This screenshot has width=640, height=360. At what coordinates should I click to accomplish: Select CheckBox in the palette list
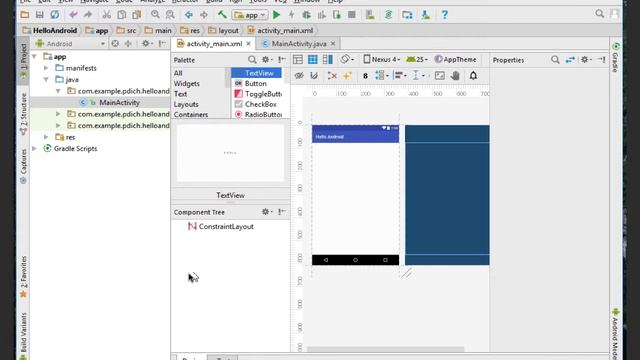click(260, 104)
